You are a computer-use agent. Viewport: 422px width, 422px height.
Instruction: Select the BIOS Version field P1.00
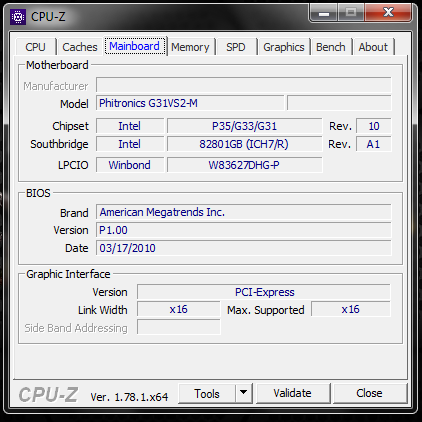tap(244, 230)
